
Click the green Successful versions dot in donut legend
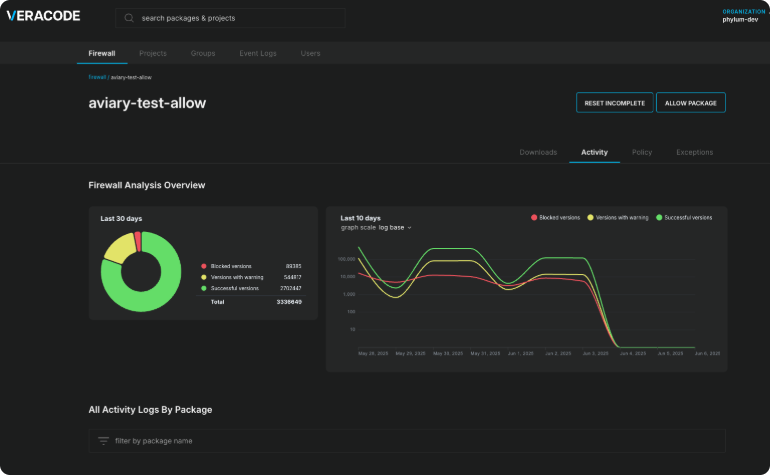coord(204,288)
